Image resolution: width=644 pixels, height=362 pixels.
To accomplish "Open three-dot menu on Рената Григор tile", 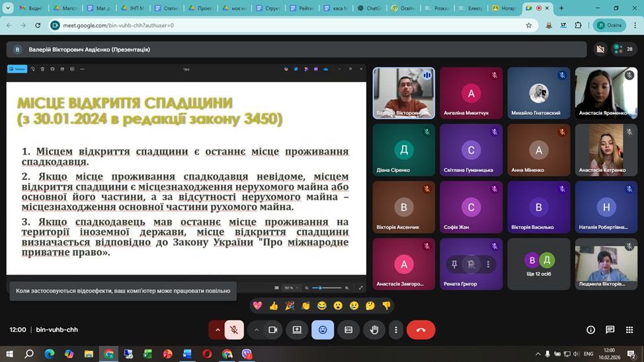I will pyautogui.click(x=488, y=264).
